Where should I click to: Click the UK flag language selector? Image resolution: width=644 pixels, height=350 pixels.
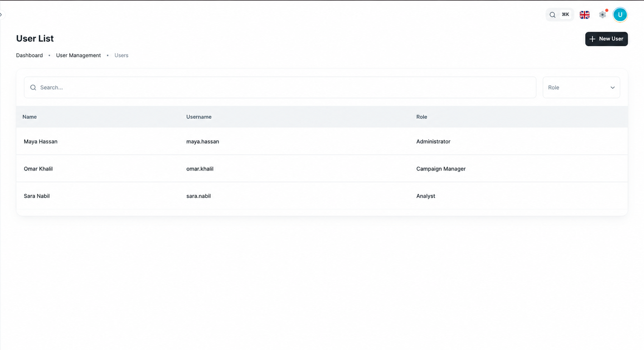point(585,15)
